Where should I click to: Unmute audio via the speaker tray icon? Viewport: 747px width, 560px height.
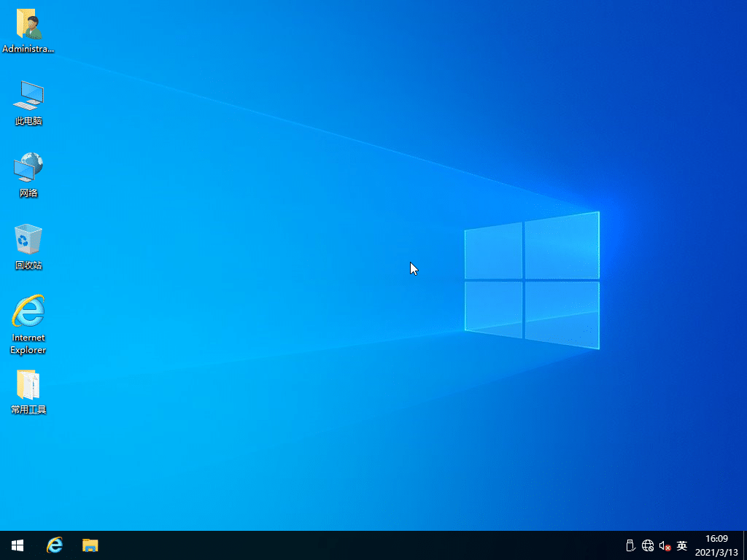click(664, 545)
